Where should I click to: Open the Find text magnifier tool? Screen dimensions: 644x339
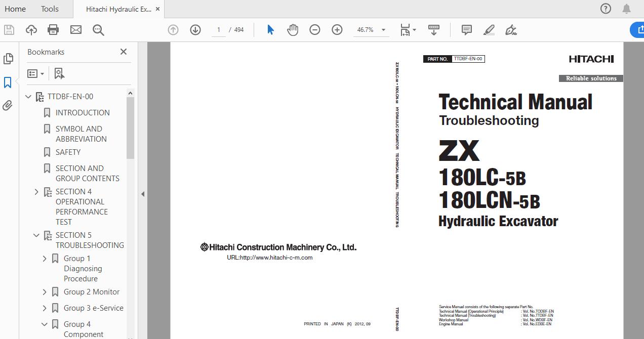click(x=98, y=30)
